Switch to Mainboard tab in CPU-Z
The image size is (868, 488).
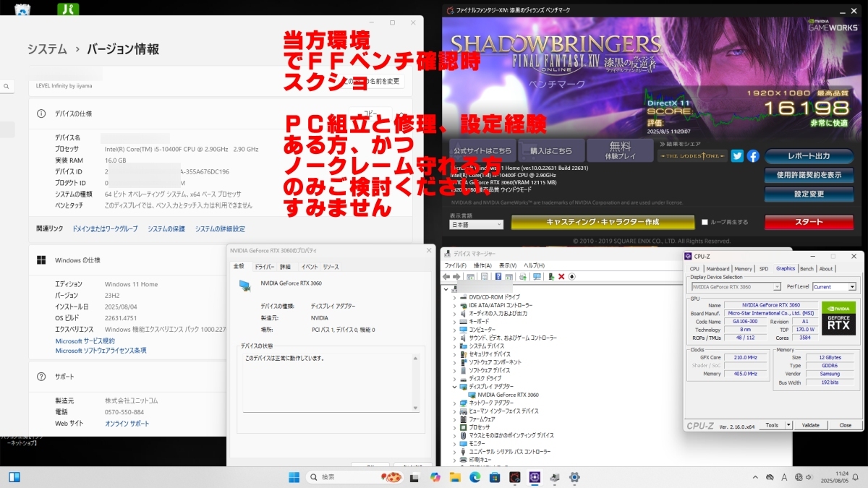[718, 269]
